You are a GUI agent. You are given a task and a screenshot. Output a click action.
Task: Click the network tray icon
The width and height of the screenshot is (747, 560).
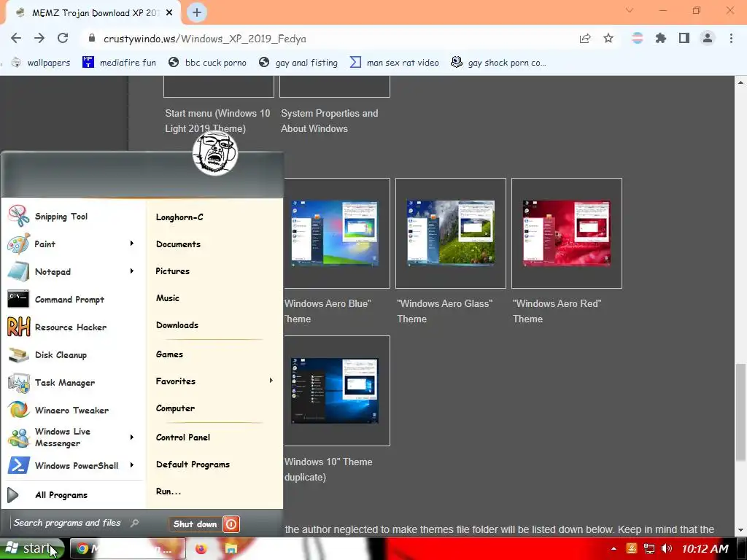click(649, 548)
